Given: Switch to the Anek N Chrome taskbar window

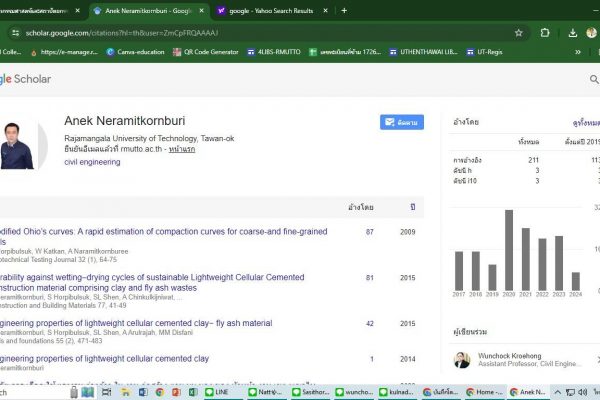Looking at the screenshot, I should (x=528, y=392).
